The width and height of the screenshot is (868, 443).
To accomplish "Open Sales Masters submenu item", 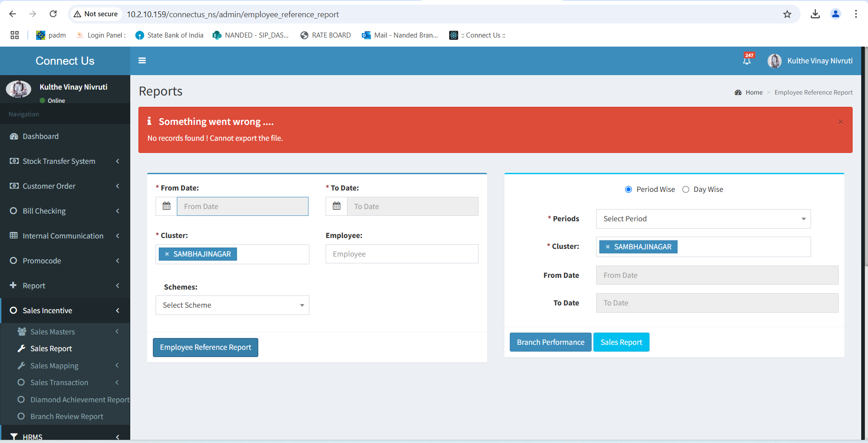I will click(65, 332).
